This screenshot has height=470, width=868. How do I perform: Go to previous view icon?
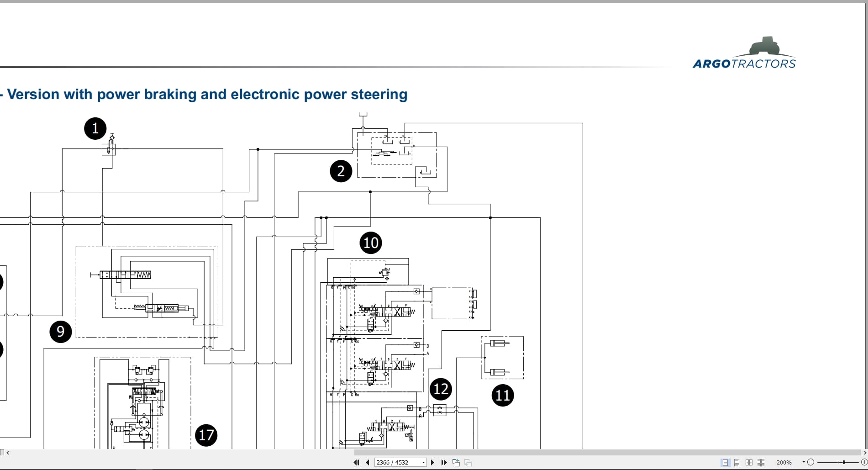[456, 462]
